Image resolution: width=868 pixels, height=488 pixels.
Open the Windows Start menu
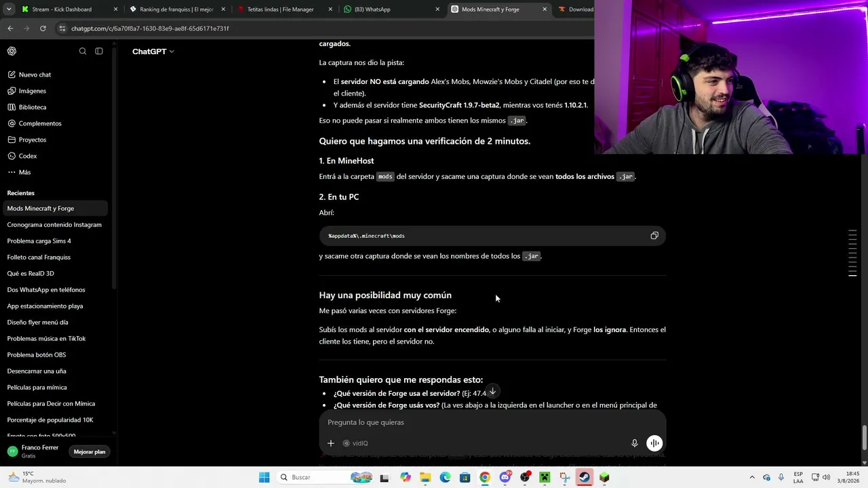(264, 477)
